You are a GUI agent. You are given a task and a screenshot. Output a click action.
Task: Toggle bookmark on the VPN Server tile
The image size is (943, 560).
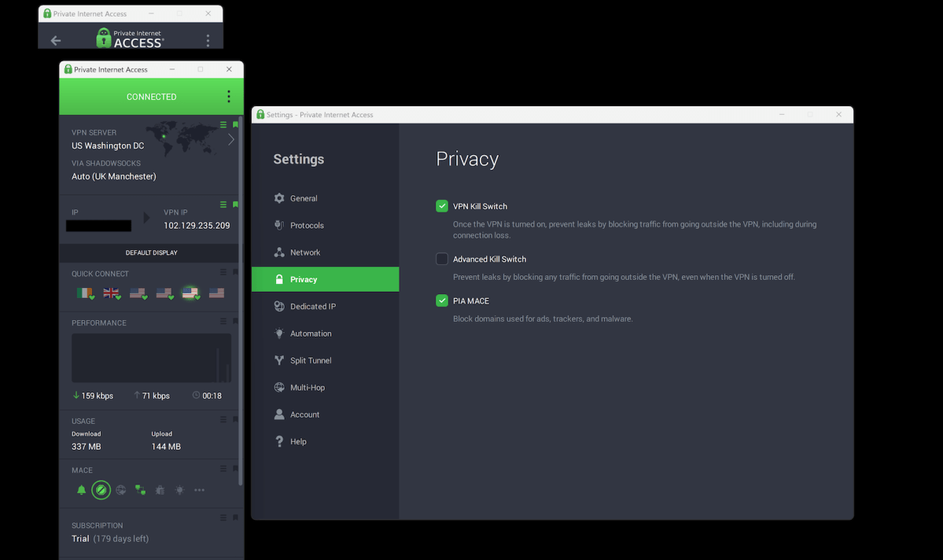pyautogui.click(x=235, y=124)
